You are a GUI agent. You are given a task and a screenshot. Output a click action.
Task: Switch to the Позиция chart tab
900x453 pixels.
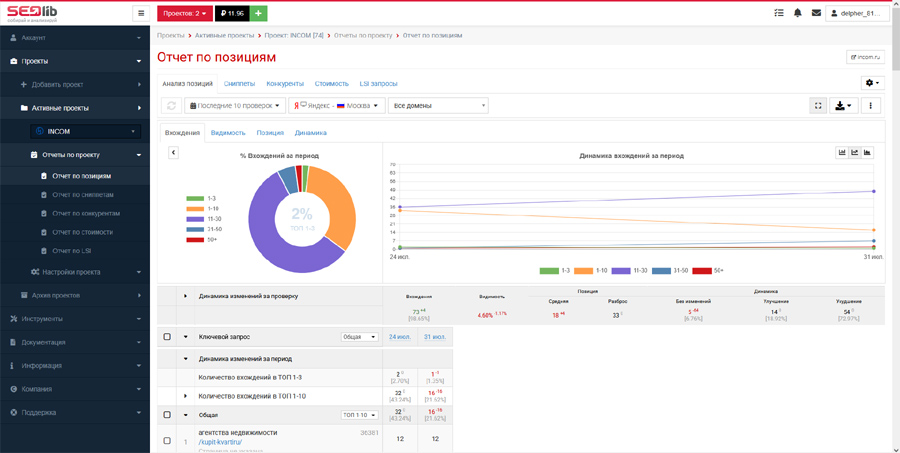[270, 133]
